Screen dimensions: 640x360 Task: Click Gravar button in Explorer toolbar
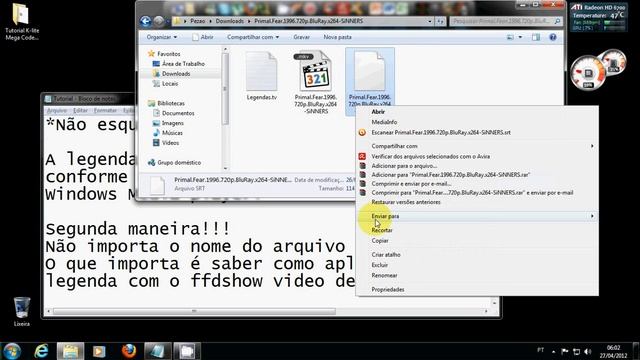click(x=301, y=37)
